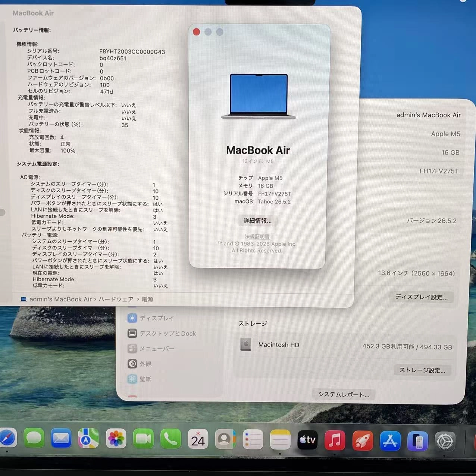Launch App Store from Dock

click(390, 441)
